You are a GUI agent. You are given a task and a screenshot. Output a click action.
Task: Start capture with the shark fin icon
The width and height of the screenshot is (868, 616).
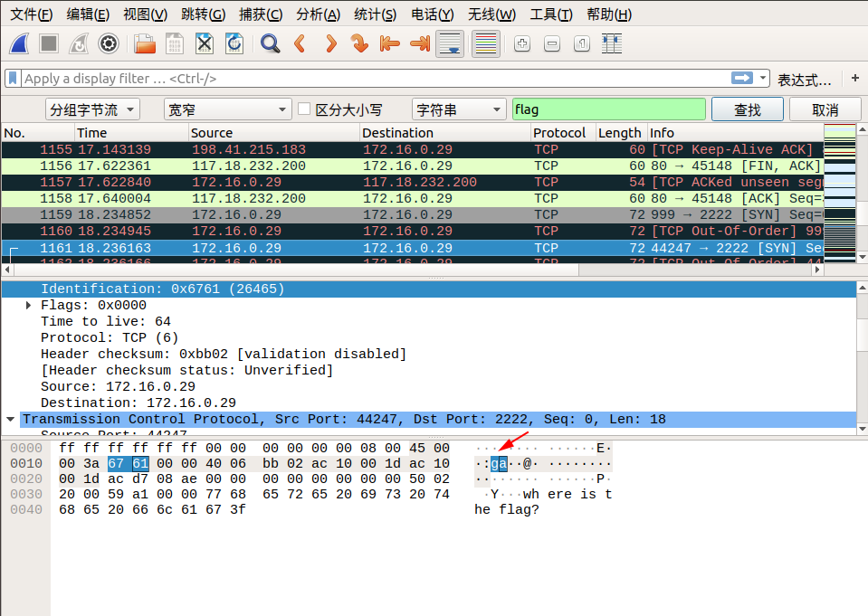[x=21, y=43]
